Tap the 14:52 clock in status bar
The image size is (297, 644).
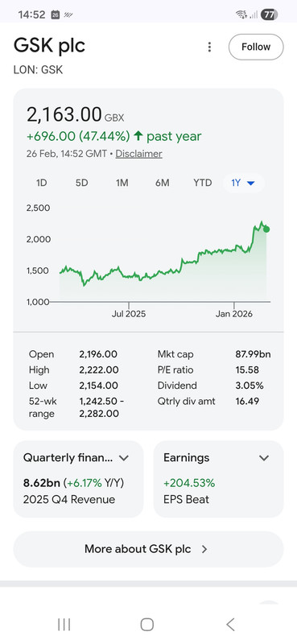pos(31,14)
